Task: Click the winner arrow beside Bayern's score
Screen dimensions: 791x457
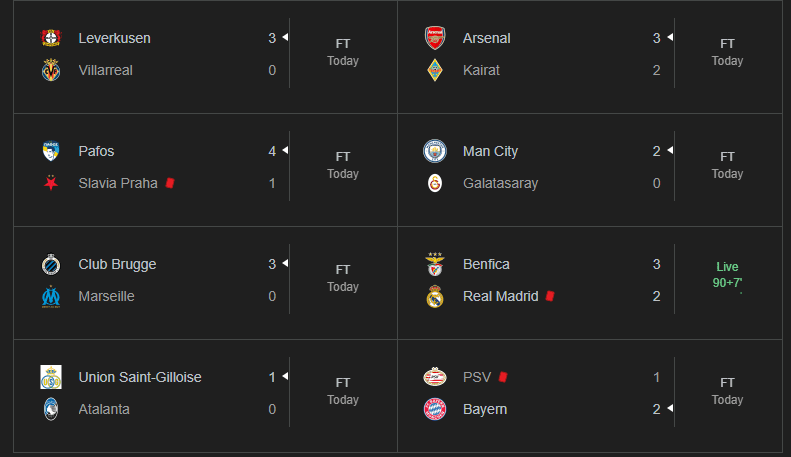Action: coord(671,408)
